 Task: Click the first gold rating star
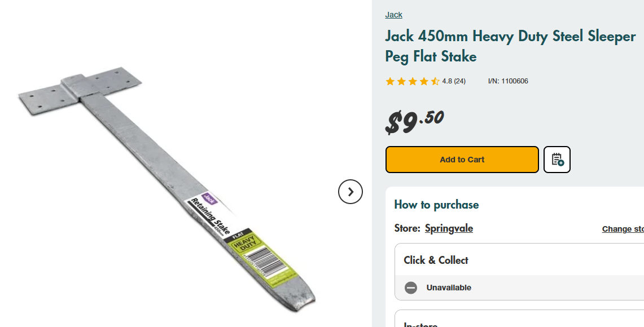point(390,81)
